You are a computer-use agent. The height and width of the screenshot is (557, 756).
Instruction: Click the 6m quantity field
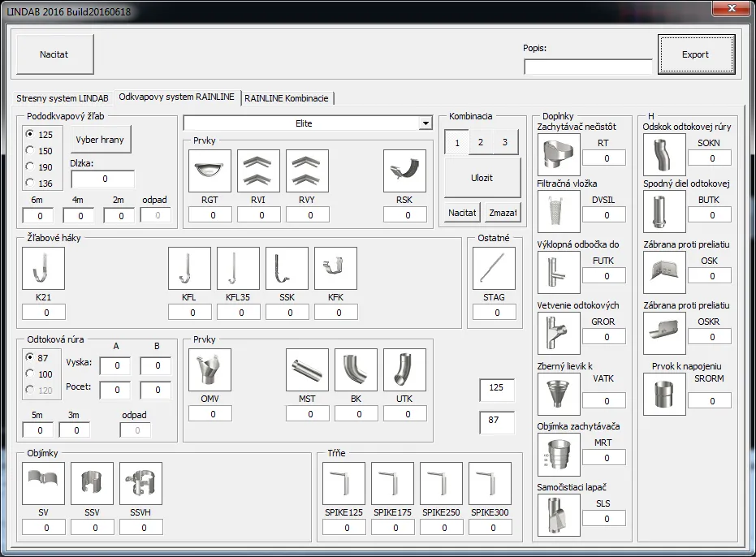38,215
